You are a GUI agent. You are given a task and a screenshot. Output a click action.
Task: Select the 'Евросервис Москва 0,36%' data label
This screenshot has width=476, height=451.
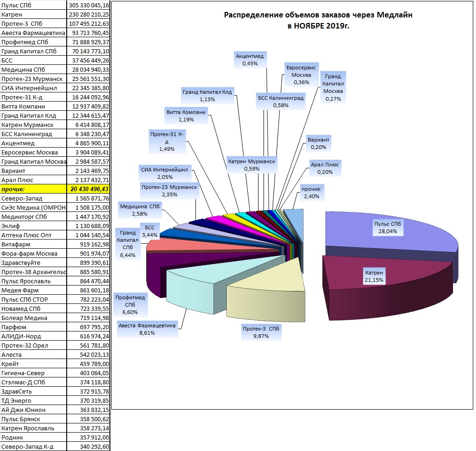301,75
